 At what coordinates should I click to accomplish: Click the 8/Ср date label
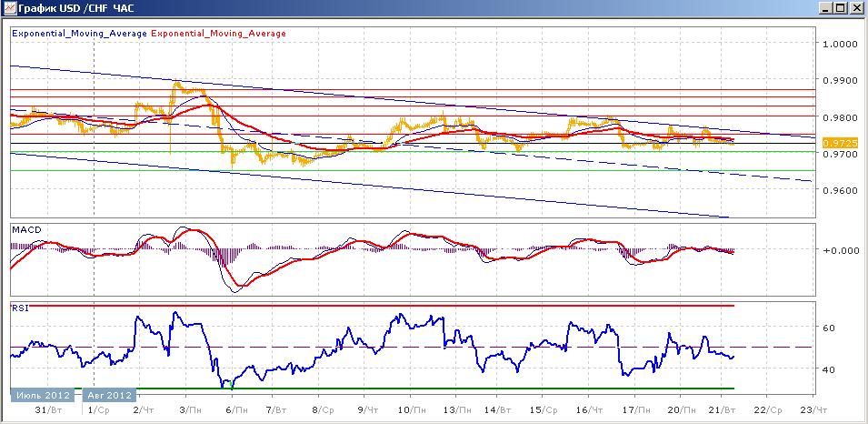pyautogui.click(x=324, y=410)
